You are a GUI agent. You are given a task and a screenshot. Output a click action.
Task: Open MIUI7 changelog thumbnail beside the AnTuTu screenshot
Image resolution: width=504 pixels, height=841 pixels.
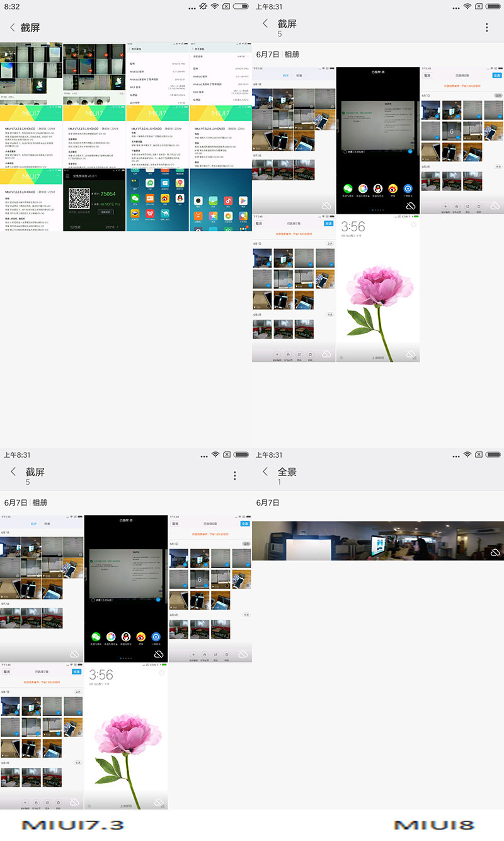point(31,200)
